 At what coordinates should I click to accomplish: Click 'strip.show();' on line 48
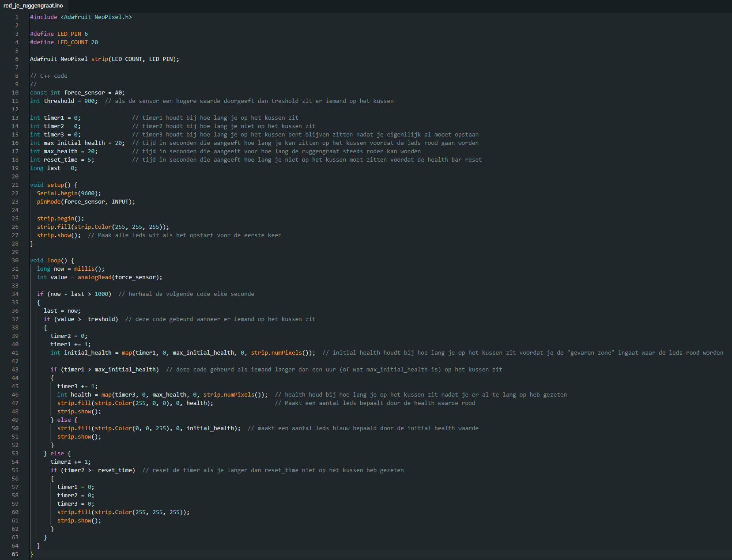click(x=79, y=412)
